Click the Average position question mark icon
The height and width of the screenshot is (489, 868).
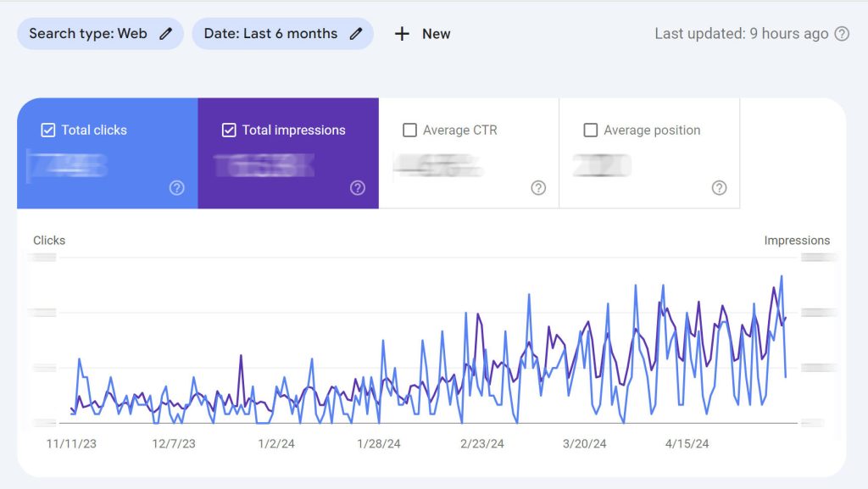click(719, 188)
